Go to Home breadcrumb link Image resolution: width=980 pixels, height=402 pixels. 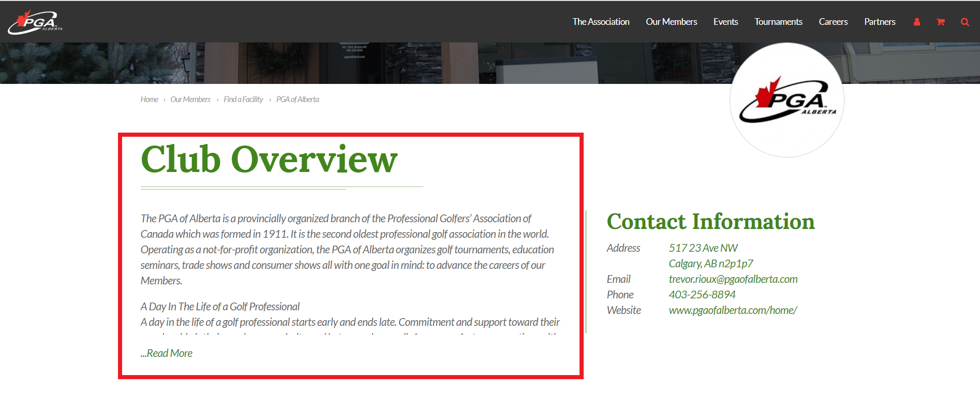(149, 99)
